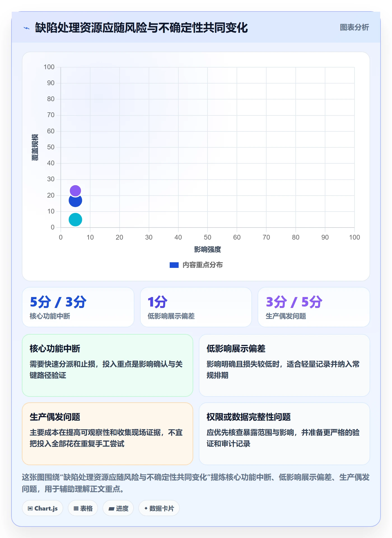Click the title 缺陷处理资源应随风险与不确定性共同变化
Screen dimensions: 392x538
pyautogui.click(x=141, y=28)
